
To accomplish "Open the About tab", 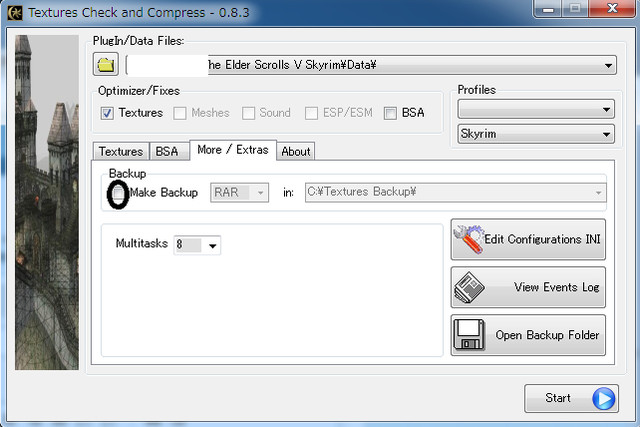I will [296, 151].
